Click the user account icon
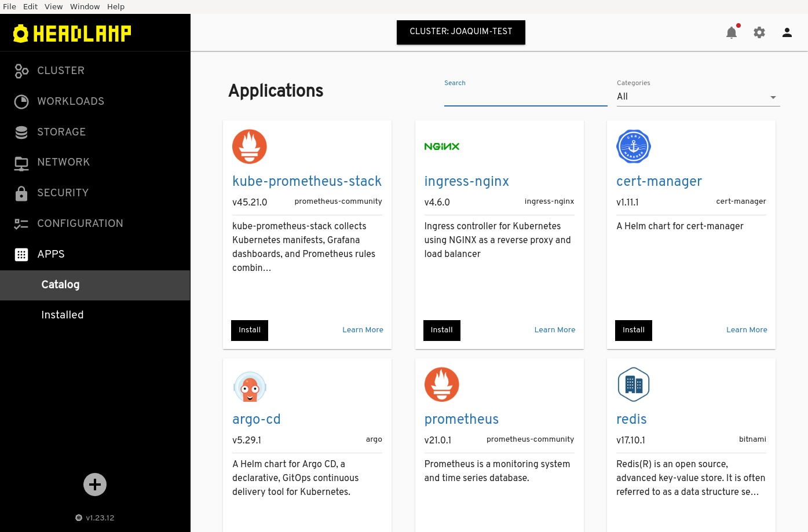 point(787,32)
